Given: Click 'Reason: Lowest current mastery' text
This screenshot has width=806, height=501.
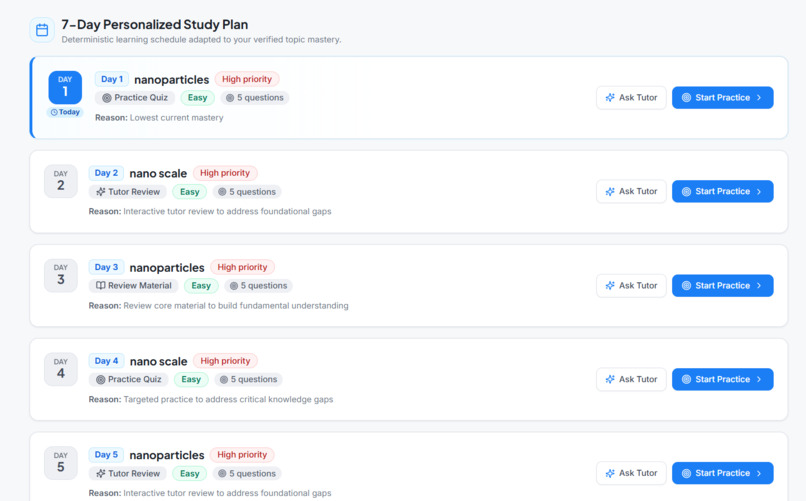Looking at the screenshot, I should 159,118.
